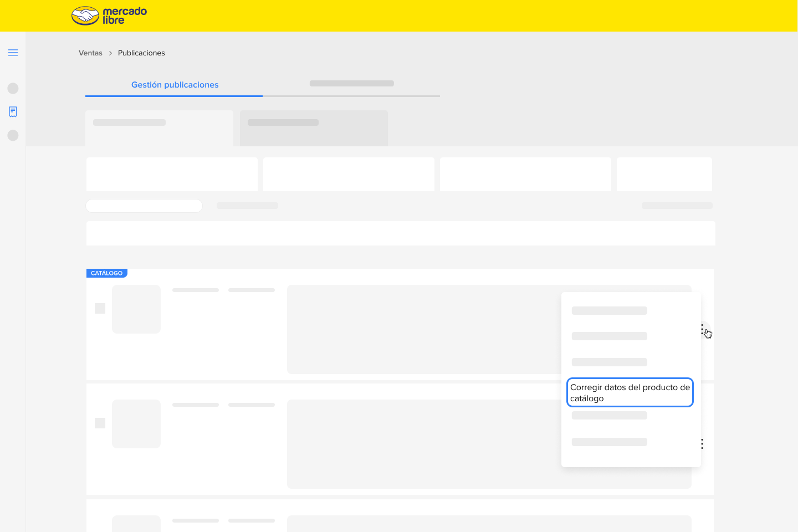798x532 pixels.
Task: Open the placeholder tab beside Gestión publicaciones
Action: (x=351, y=84)
